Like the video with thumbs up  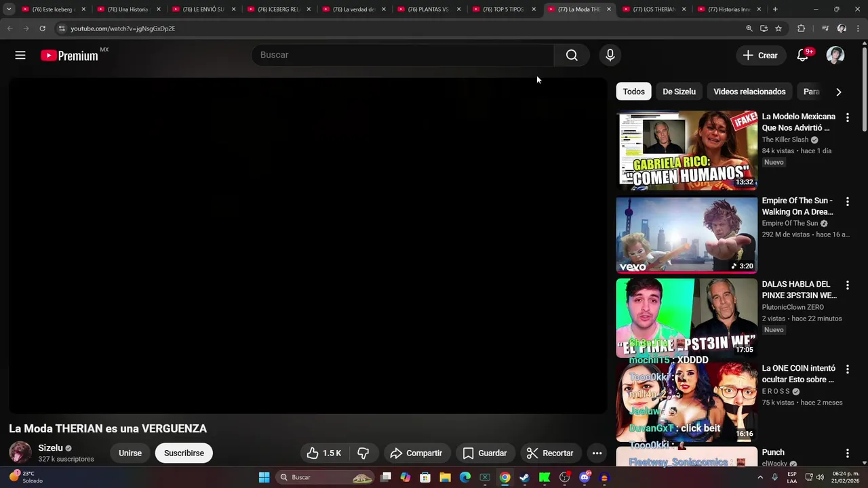point(323,453)
